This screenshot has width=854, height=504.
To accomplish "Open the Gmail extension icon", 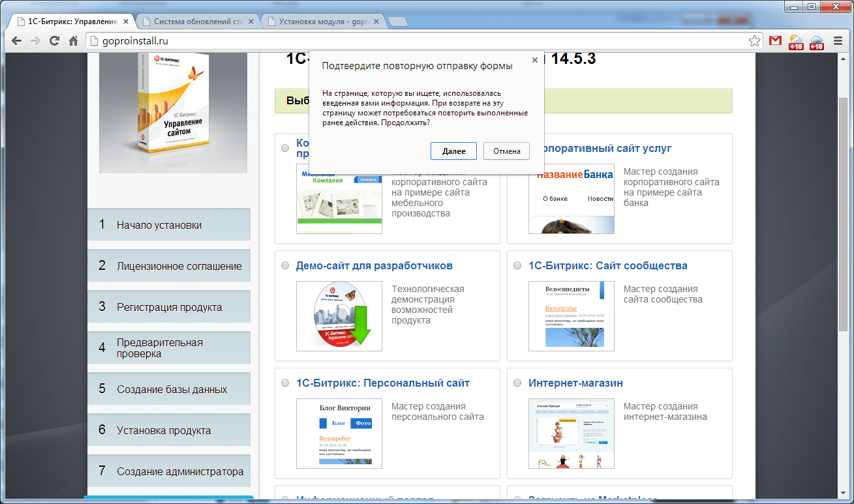I will [775, 41].
